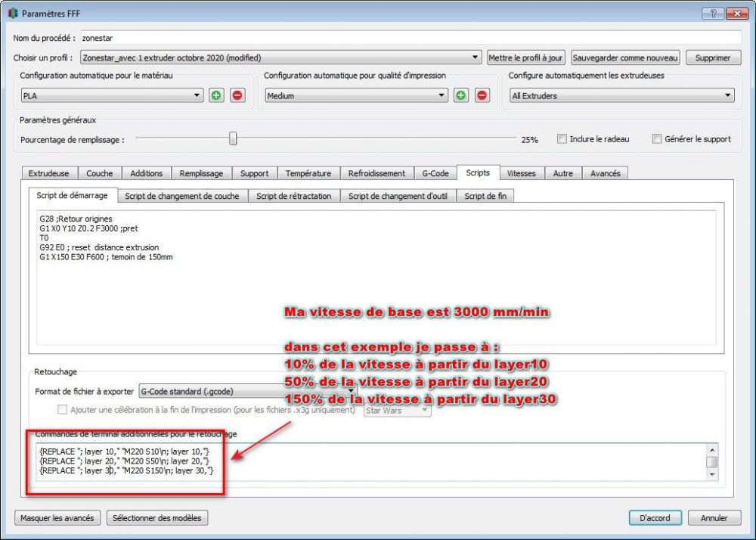Click Mettre le profil à jour button

525,57
